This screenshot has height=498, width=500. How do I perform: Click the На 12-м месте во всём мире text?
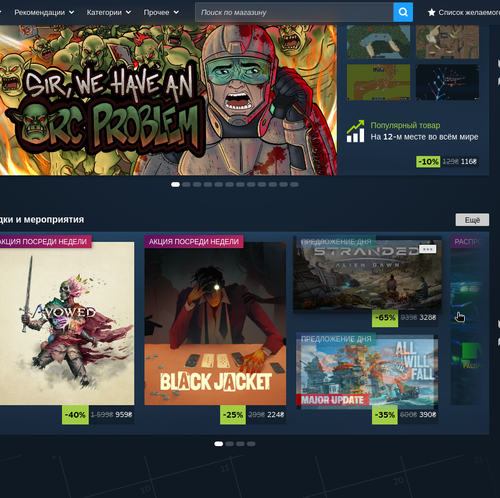pos(424,137)
